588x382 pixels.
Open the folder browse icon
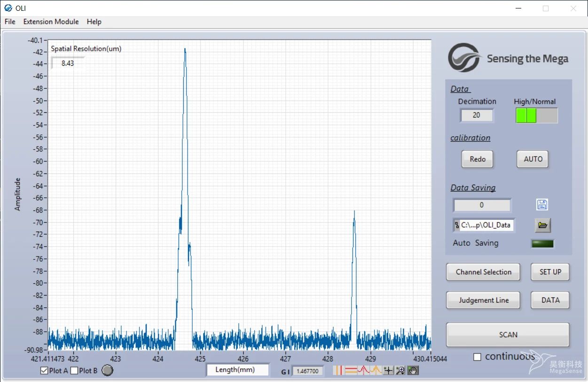click(543, 225)
